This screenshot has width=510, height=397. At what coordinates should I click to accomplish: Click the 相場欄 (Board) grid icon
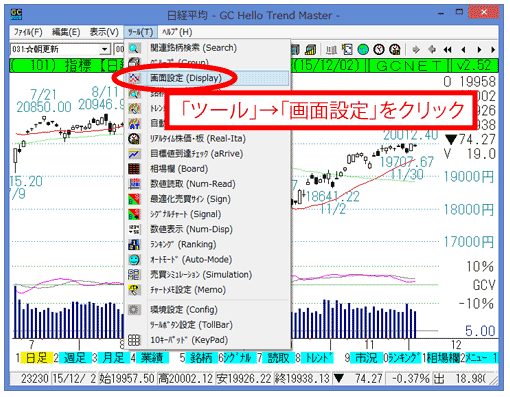pyautogui.click(x=134, y=169)
